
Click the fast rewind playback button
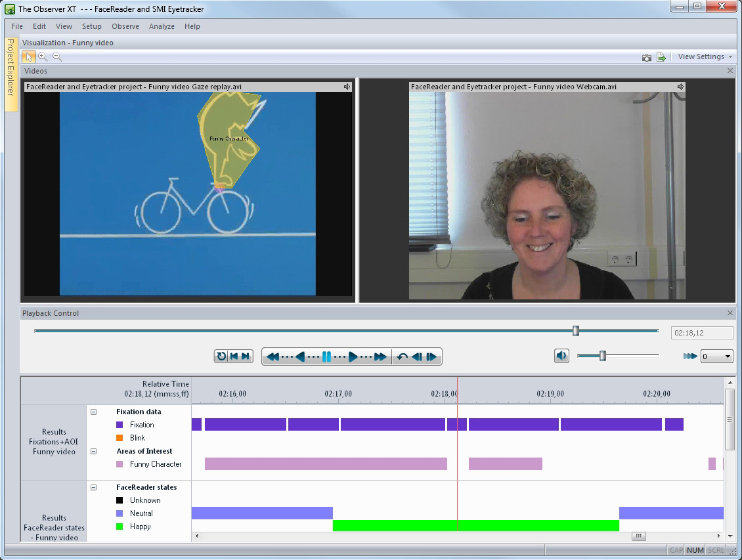coord(273,356)
